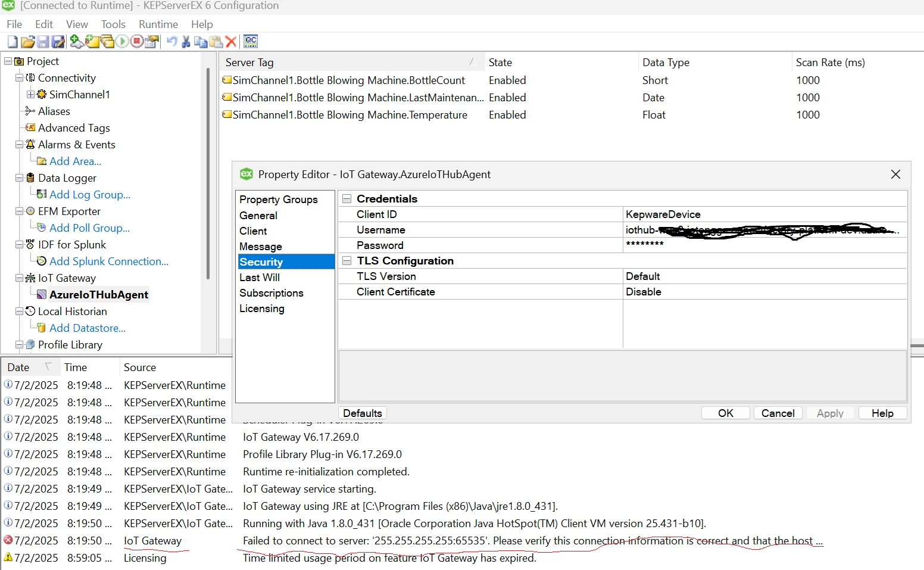Collapse the Credentials property section
924x570 pixels.
[346, 199]
